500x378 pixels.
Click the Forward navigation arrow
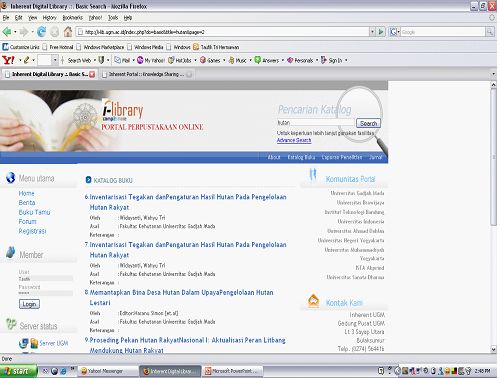pos(24,32)
